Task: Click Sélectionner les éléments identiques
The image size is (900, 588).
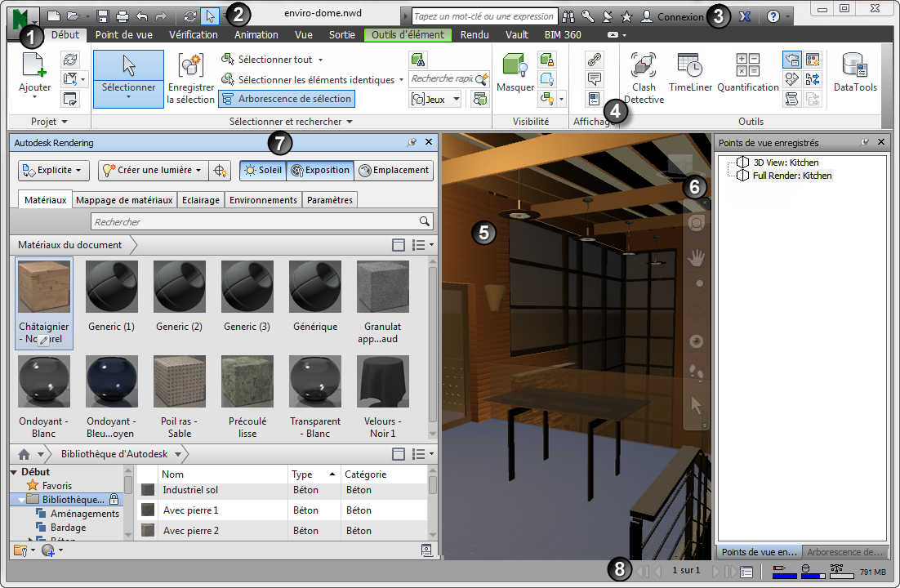Action: (312, 80)
